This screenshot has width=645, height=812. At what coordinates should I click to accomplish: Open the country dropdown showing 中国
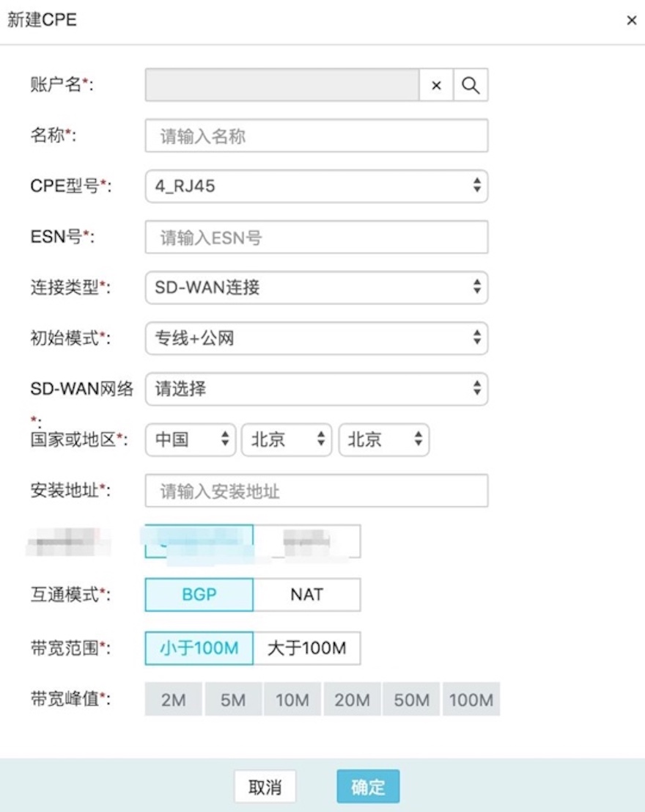click(191, 440)
